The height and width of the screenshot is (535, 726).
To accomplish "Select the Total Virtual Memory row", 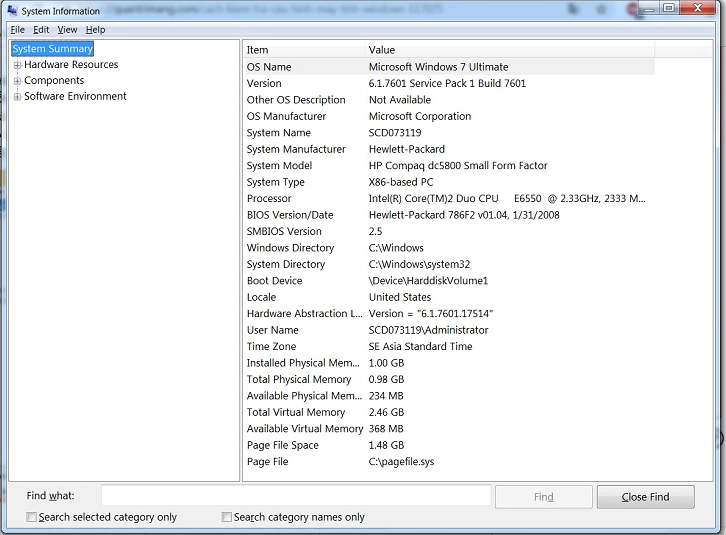I will (x=449, y=412).
